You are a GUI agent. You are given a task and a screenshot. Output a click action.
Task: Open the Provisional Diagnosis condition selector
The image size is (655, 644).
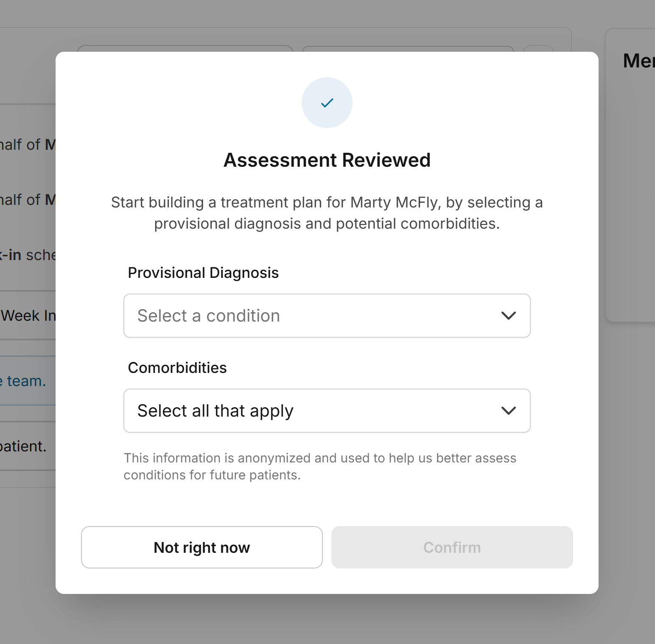(327, 316)
